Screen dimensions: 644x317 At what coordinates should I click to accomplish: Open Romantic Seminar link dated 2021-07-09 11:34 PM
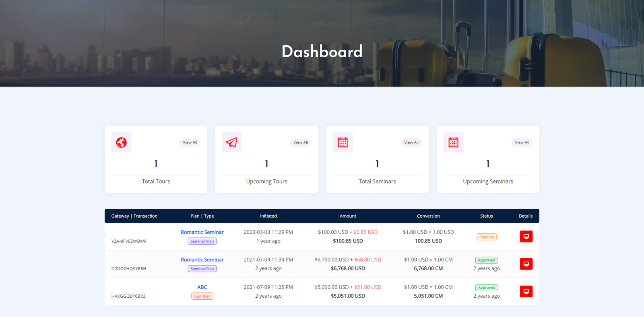(x=202, y=259)
